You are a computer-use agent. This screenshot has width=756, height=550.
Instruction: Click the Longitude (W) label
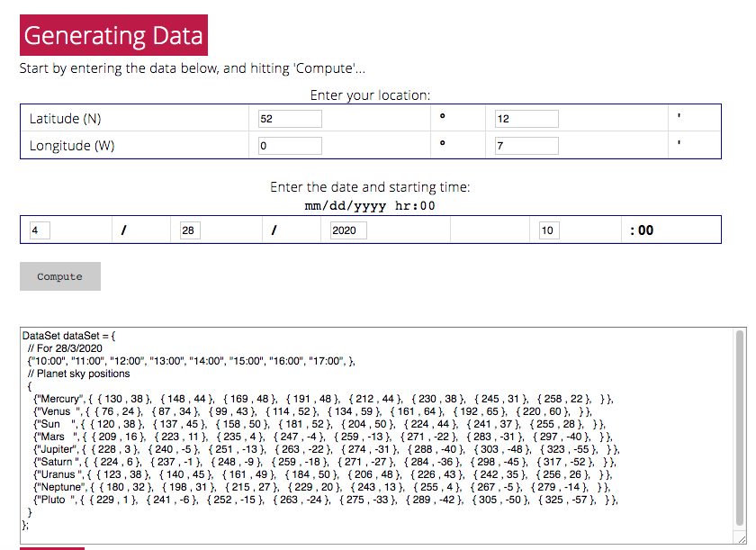(72, 146)
